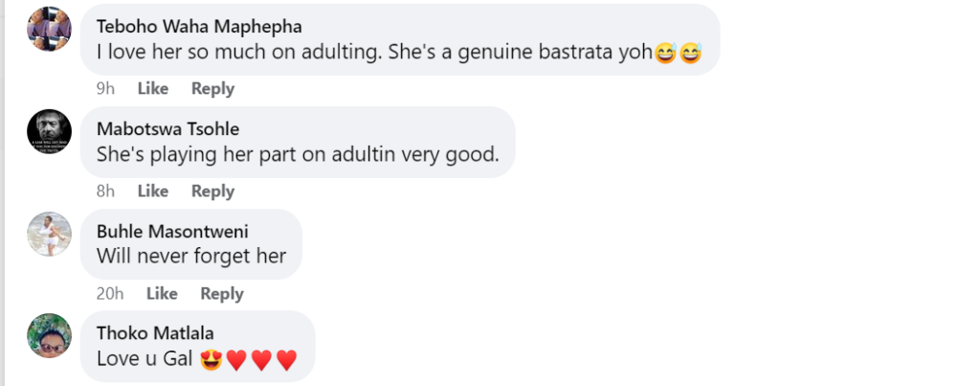Open Thoko Matlala's profile picture
Screen dimensions: 980x386
click(x=50, y=336)
